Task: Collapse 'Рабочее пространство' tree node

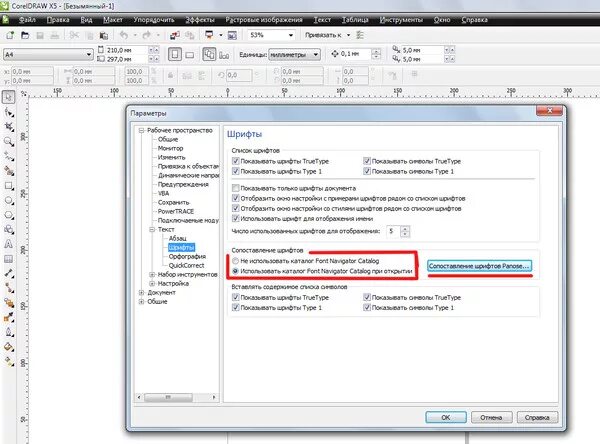Action: point(142,131)
